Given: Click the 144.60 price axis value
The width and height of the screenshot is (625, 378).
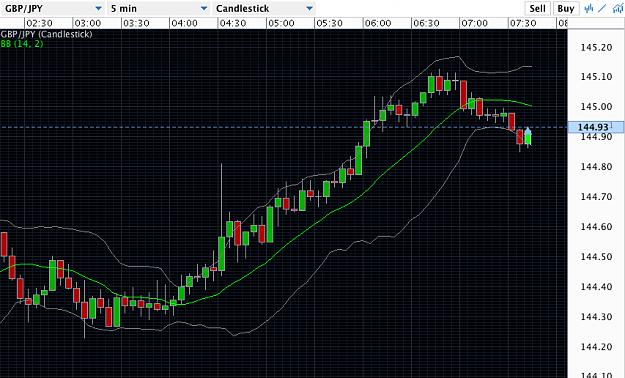Looking at the screenshot, I should coord(596,227).
